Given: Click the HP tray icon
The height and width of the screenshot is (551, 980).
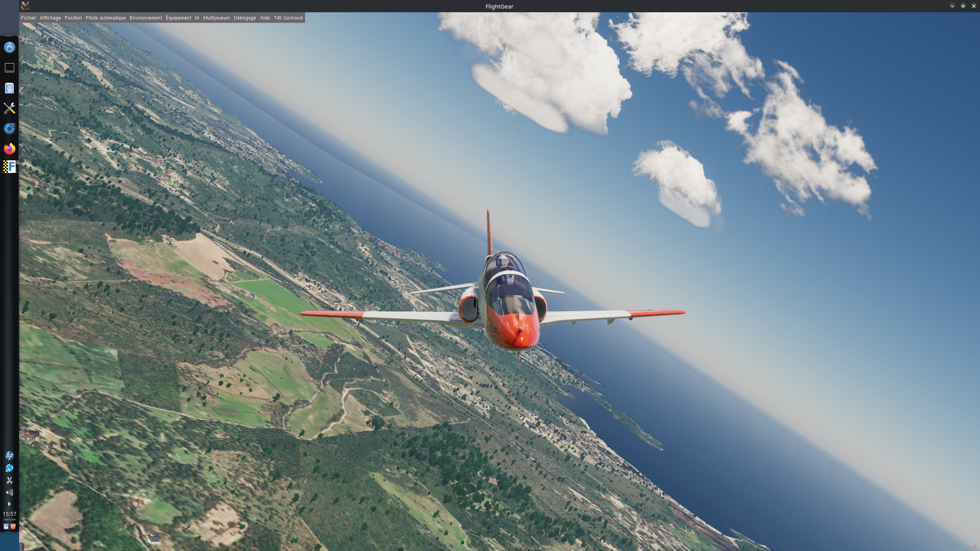Looking at the screenshot, I should 9,455.
